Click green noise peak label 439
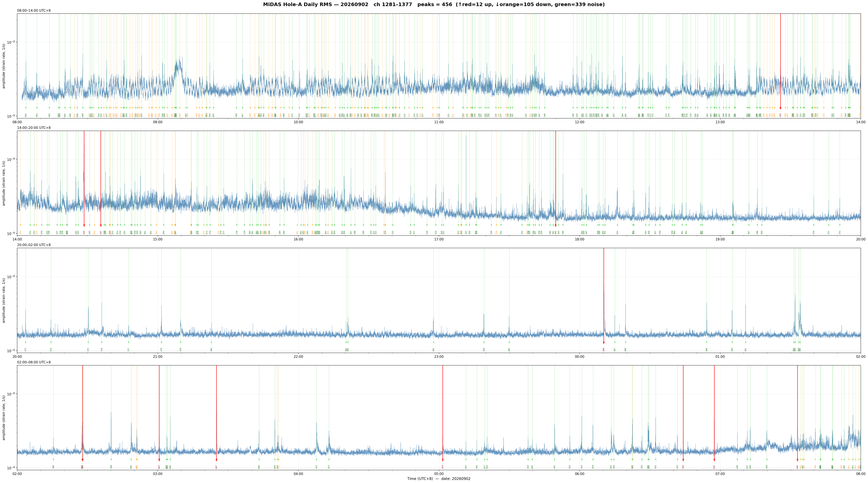Screen dimensions: 868x483 coord(767,467)
